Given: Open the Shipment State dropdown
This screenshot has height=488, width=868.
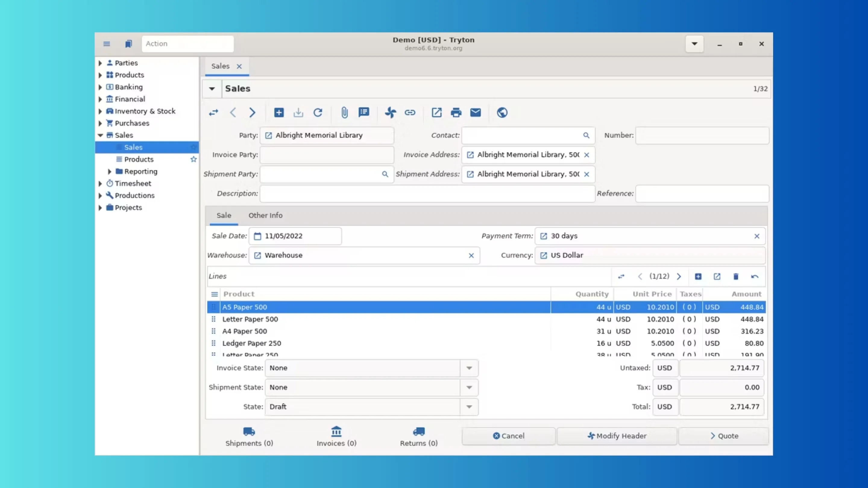Looking at the screenshot, I should point(469,387).
